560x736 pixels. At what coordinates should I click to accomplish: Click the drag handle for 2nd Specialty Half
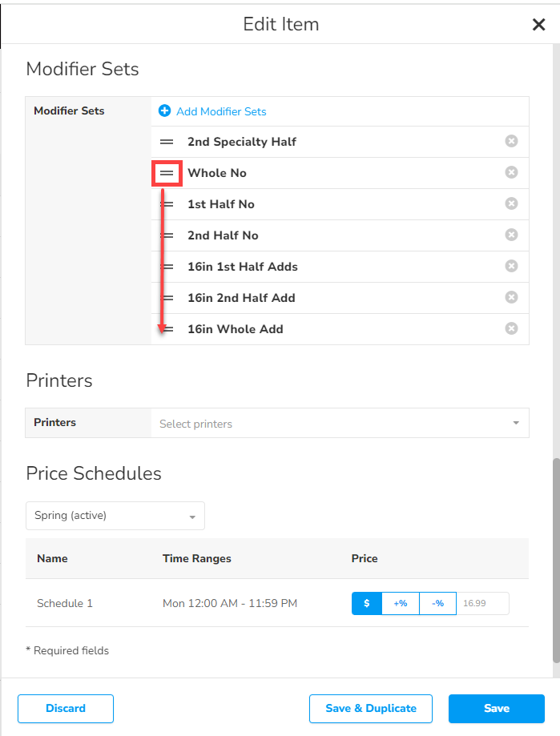point(167,142)
